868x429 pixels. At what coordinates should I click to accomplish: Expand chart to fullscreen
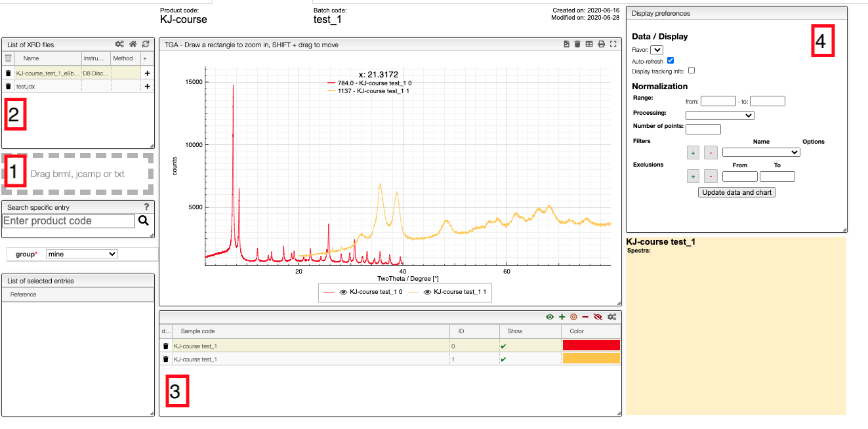click(613, 45)
